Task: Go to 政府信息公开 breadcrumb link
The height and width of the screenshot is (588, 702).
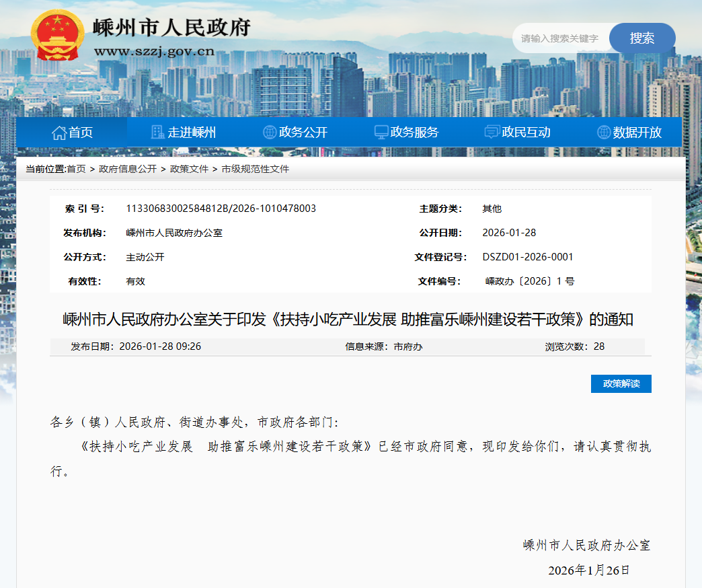Action: pyautogui.click(x=128, y=169)
